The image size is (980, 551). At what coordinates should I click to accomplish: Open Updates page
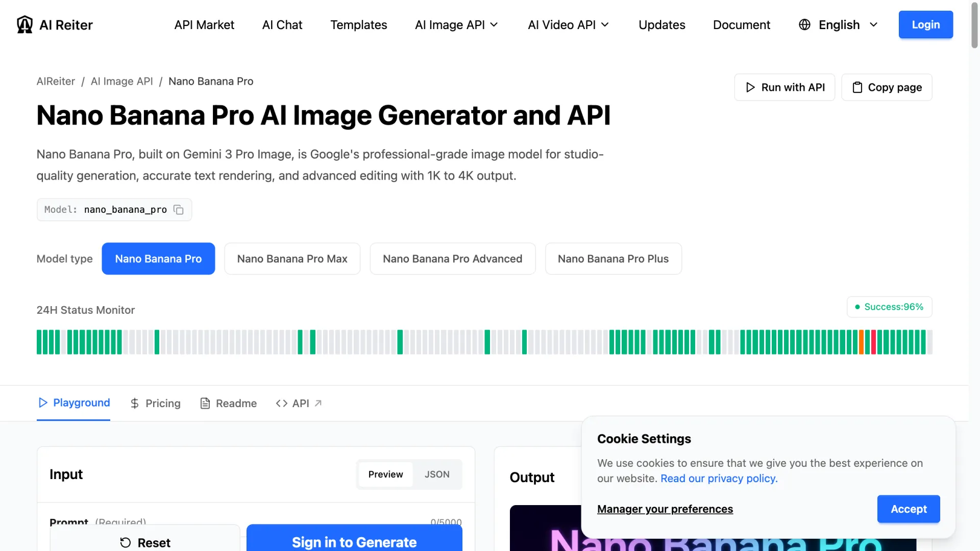click(x=662, y=24)
